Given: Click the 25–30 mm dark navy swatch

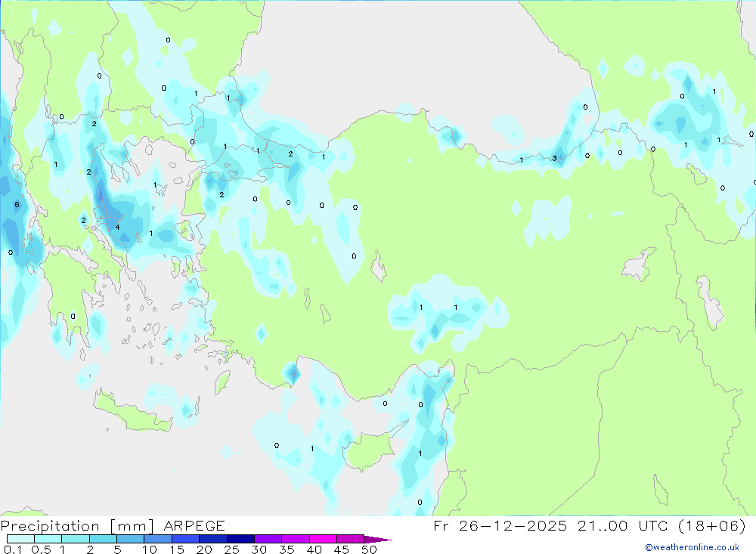Looking at the screenshot, I should tap(240, 539).
